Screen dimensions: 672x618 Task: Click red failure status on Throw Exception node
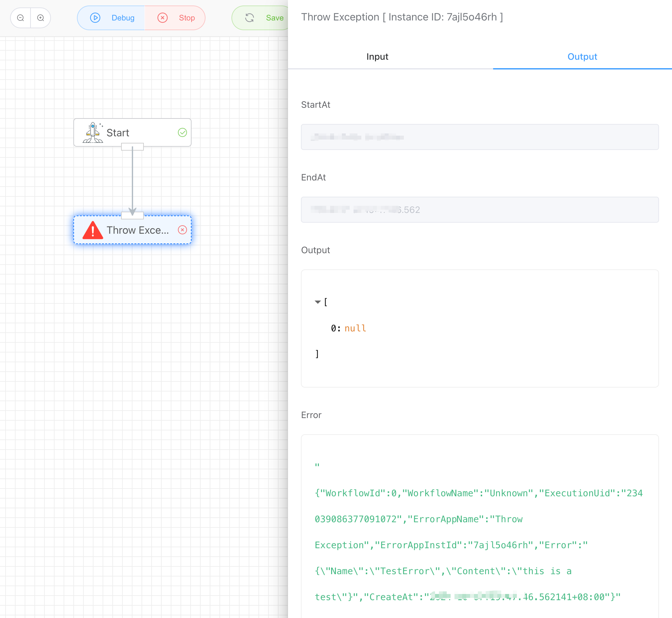coord(182,230)
